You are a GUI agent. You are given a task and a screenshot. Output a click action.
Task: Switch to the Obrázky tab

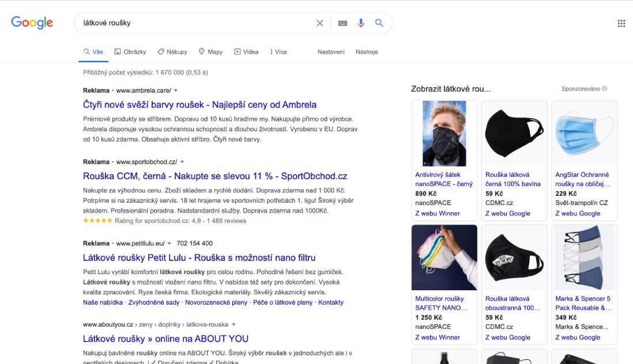[x=130, y=52]
